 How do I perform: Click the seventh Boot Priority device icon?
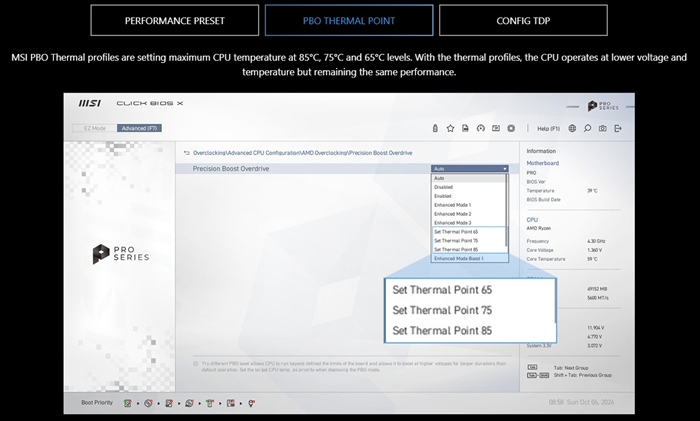point(251,403)
